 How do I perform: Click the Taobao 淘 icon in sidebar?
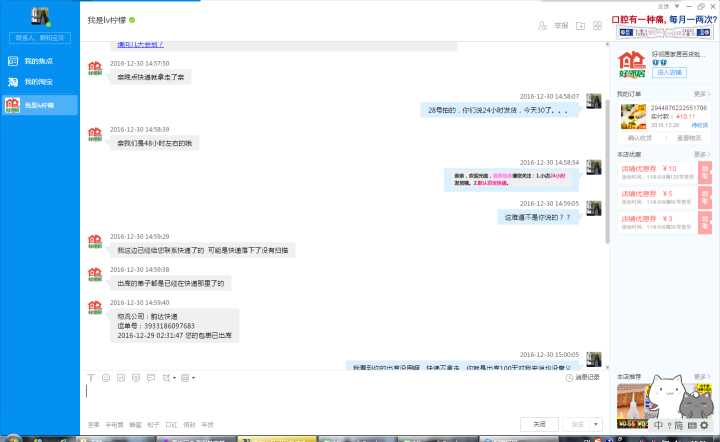(x=12, y=82)
